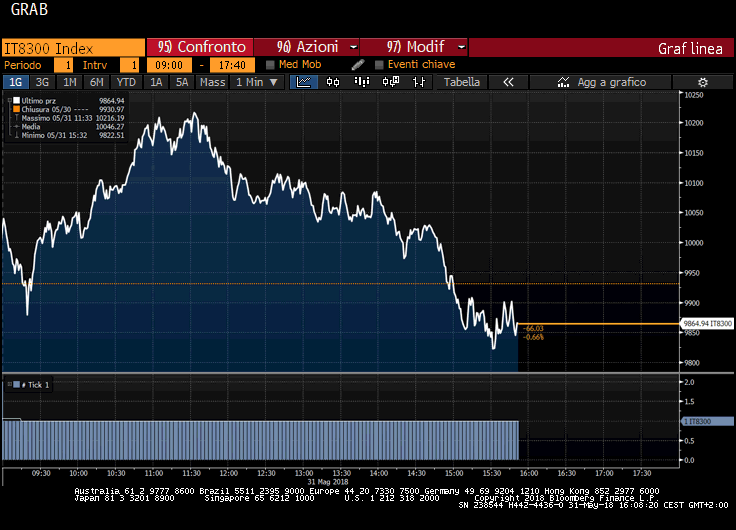Click the IT8300 Index security field
This screenshot has width=736, height=530.
(x=73, y=48)
